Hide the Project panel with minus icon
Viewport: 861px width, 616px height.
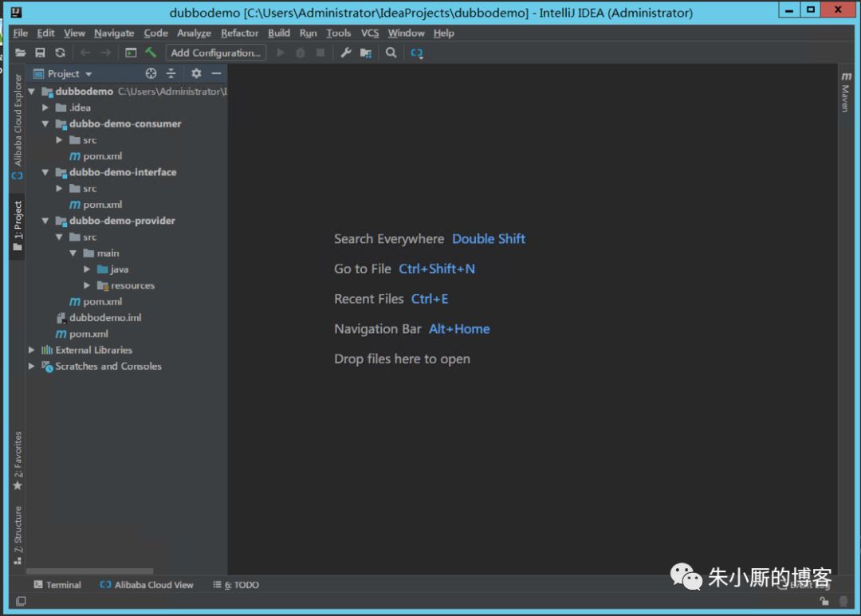pyautogui.click(x=216, y=73)
